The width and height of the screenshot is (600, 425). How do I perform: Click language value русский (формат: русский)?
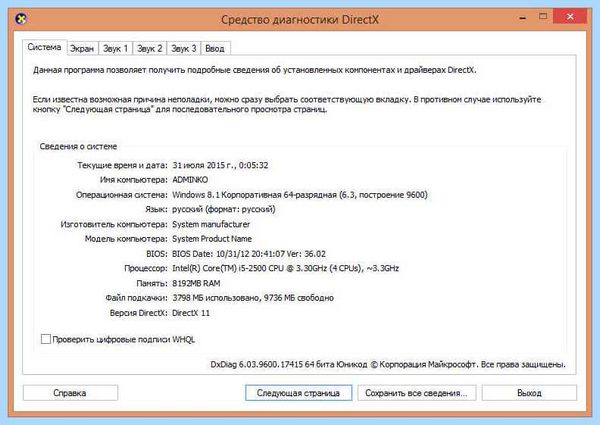pyautogui.click(x=224, y=209)
